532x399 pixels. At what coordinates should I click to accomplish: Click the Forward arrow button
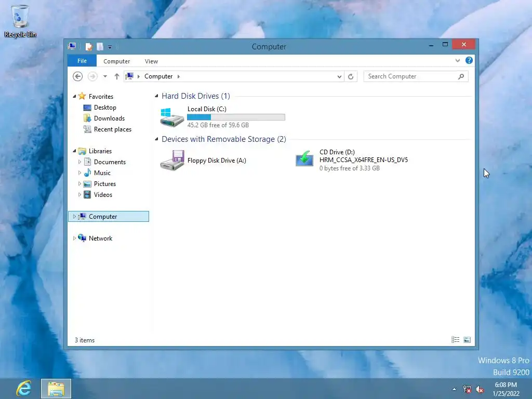point(92,76)
